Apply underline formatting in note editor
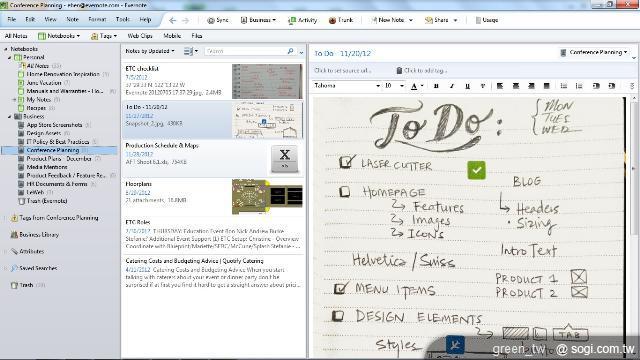 tap(467, 86)
